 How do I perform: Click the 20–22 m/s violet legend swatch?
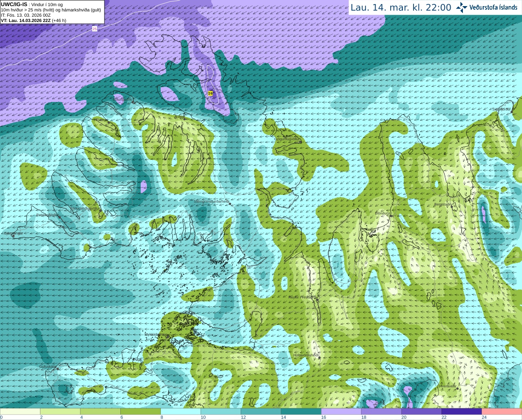(422, 411)
